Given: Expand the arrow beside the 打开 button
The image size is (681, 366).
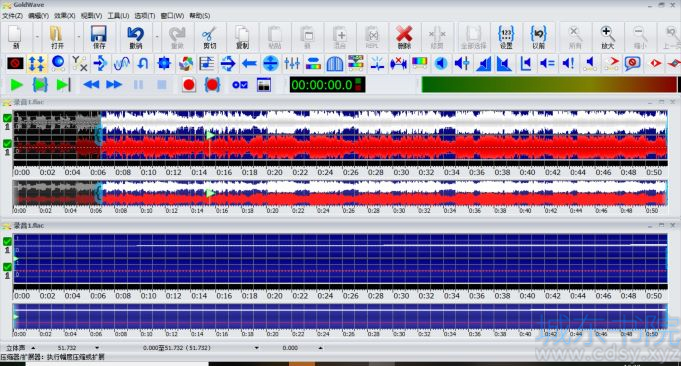Looking at the screenshot, I should 79,37.
